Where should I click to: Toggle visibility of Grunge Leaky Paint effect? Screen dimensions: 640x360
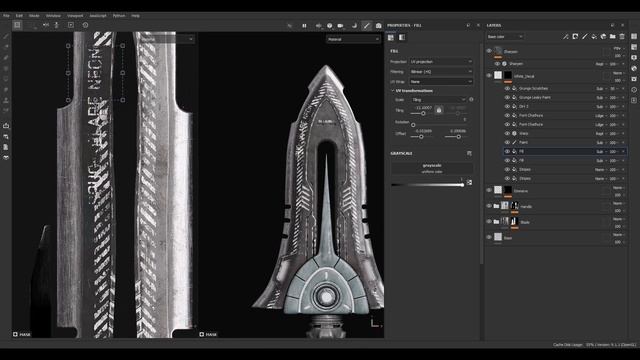pos(507,98)
